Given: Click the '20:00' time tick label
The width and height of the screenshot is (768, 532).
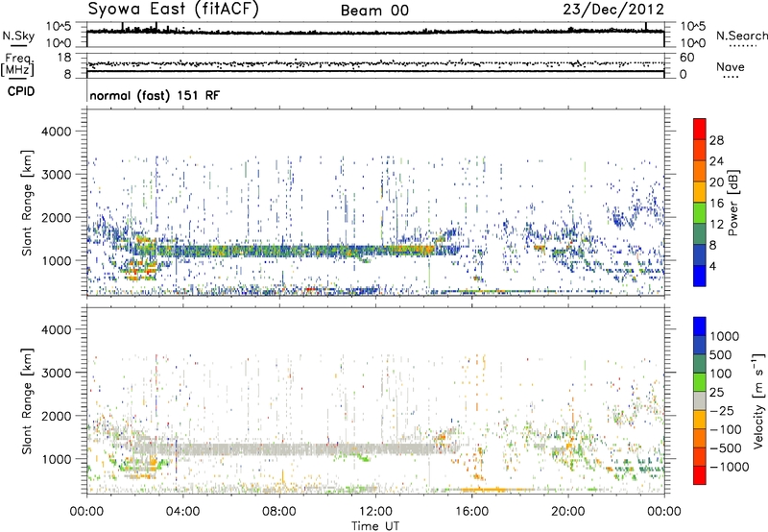Looking at the screenshot, I should [567, 512].
